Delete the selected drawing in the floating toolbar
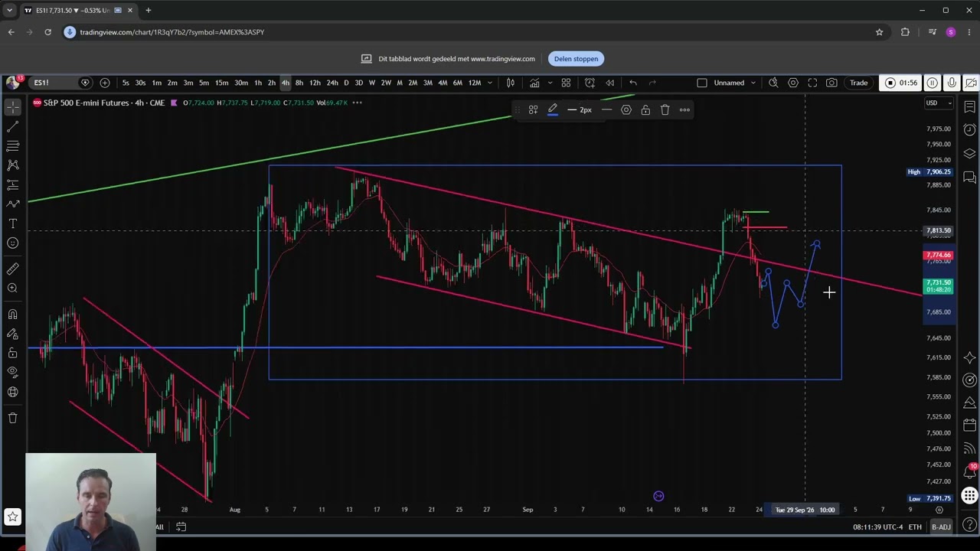The height and width of the screenshot is (551, 980). tap(665, 109)
